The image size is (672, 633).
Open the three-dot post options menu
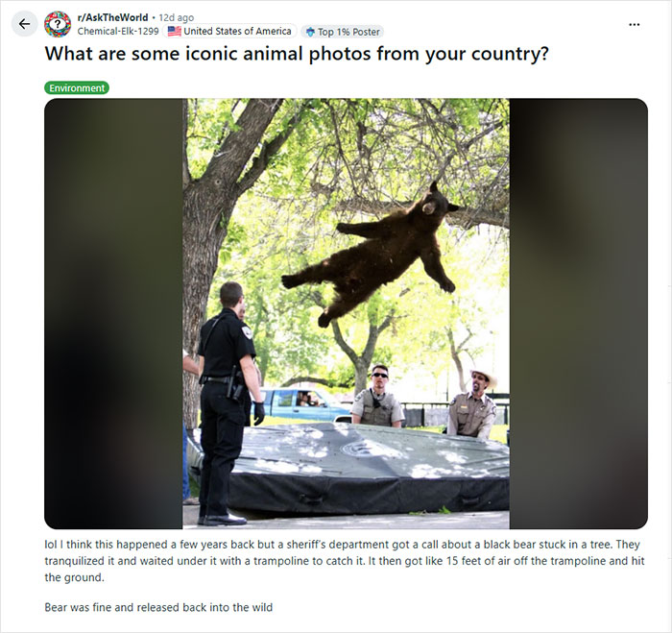coord(635,24)
